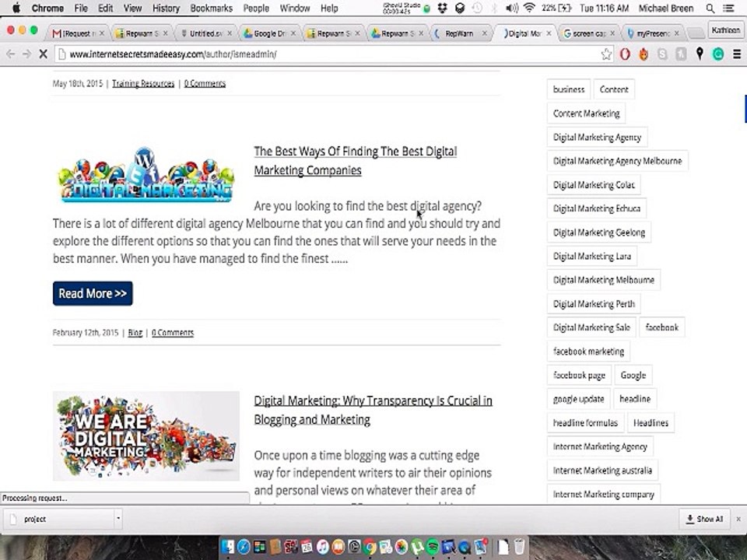
Task: Launch Finder from the Dock
Action: (228, 547)
